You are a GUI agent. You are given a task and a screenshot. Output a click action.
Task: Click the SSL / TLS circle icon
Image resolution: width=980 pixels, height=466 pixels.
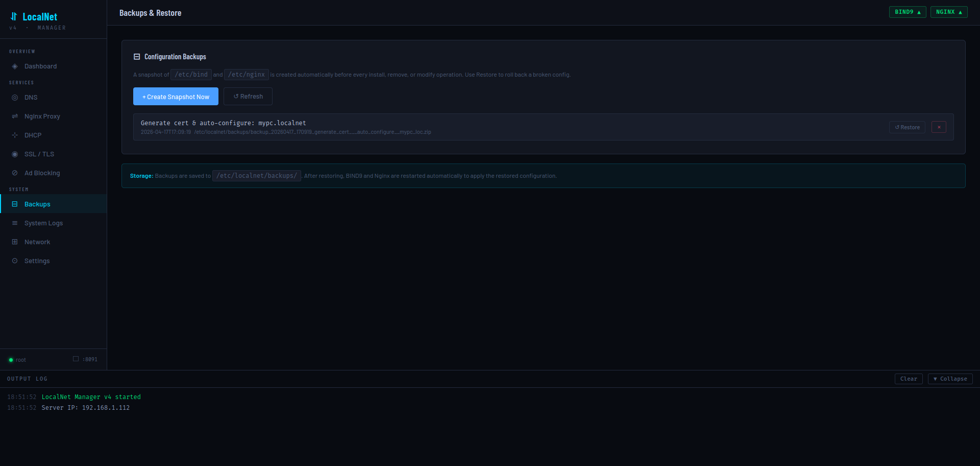[15, 154]
